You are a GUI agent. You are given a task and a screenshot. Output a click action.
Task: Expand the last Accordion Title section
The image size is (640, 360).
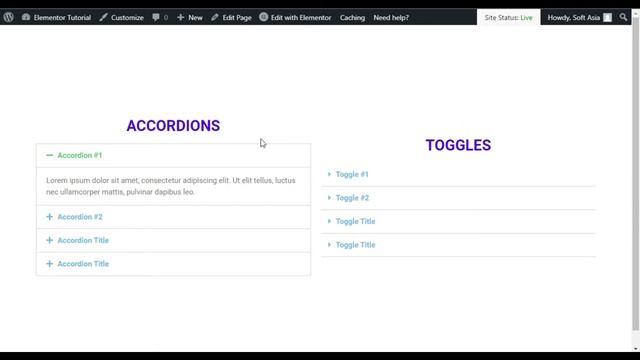click(x=173, y=264)
